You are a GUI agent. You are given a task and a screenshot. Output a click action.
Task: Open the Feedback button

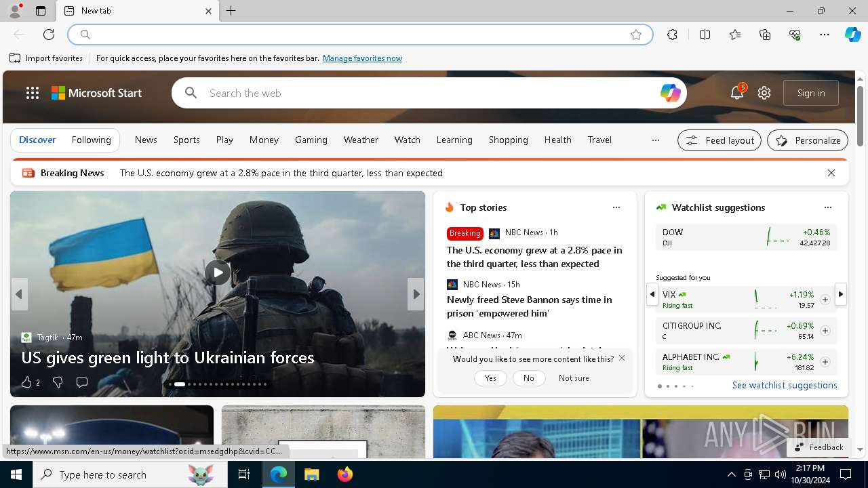click(x=818, y=447)
